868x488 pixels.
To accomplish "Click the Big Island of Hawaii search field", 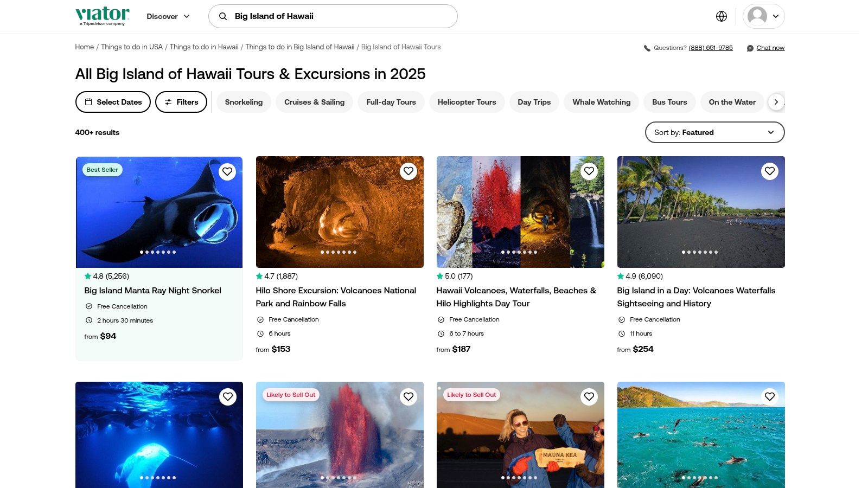I will (x=333, y=16).
